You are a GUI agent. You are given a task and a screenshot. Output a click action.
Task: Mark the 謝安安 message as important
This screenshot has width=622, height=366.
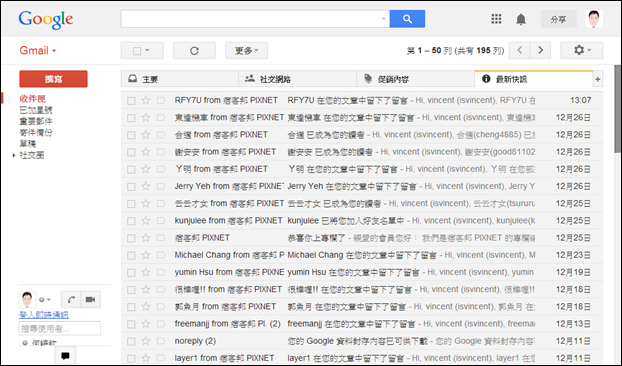pos(161,152)
